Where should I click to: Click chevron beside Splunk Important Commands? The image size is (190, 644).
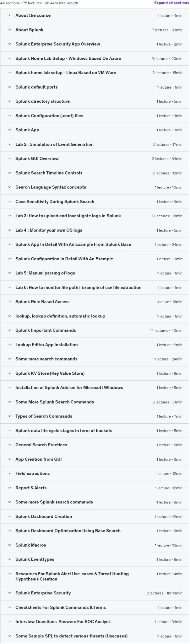point(10,330)
